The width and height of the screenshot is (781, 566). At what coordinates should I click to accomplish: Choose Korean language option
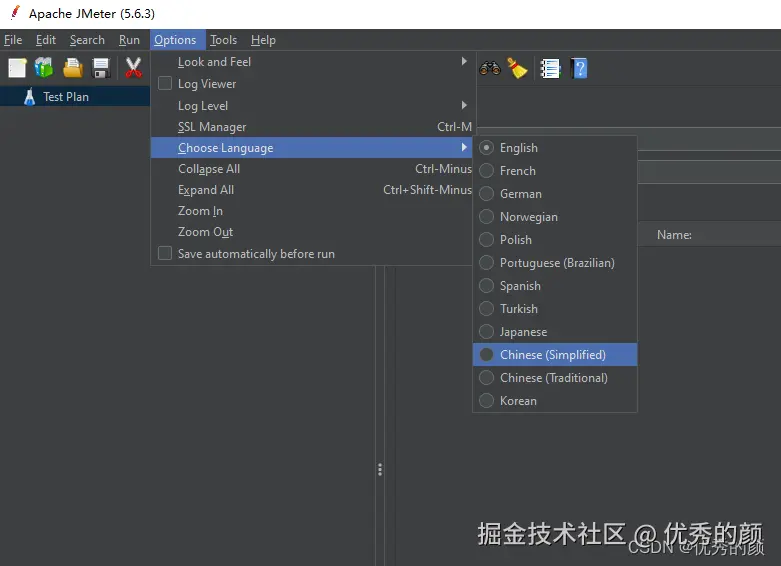[555, 401]
